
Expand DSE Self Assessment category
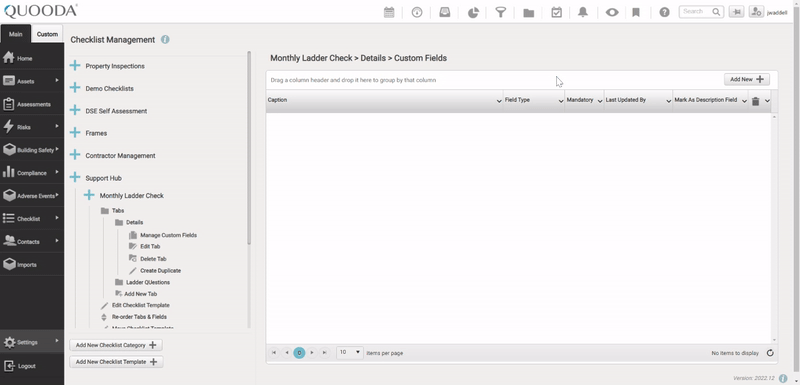75,110
